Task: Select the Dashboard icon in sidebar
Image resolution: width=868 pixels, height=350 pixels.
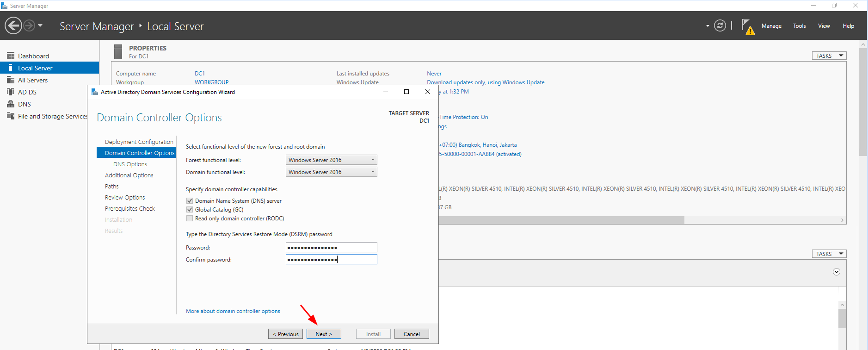Action: pyautogui.click(x=11, y=56)
